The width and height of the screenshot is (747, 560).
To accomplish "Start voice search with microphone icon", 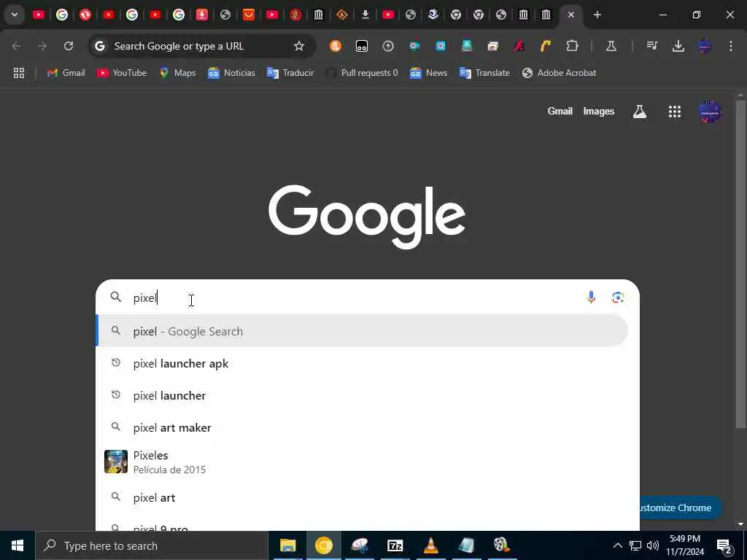I will coord(591,297).
